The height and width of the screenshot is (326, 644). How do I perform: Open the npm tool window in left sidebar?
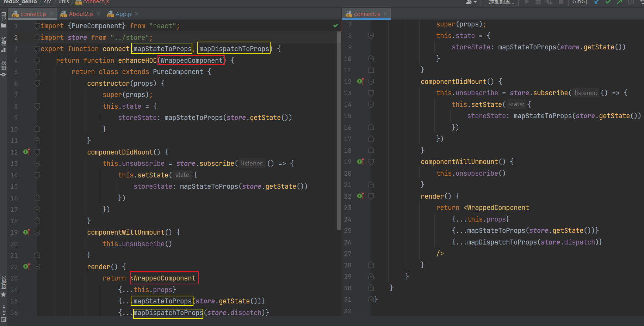[4, 310]
